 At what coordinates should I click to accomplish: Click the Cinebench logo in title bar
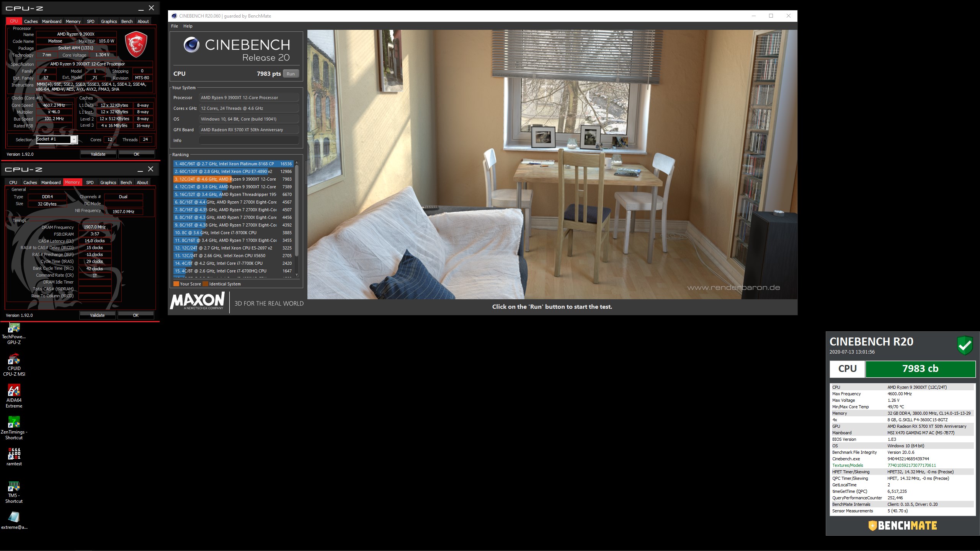pos(174,16)
